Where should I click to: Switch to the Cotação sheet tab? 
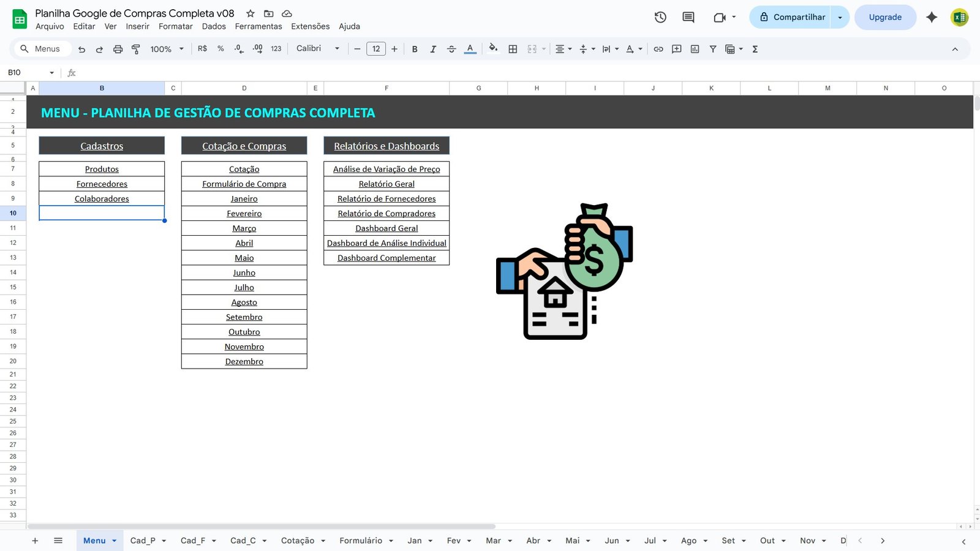coord(298,541)
